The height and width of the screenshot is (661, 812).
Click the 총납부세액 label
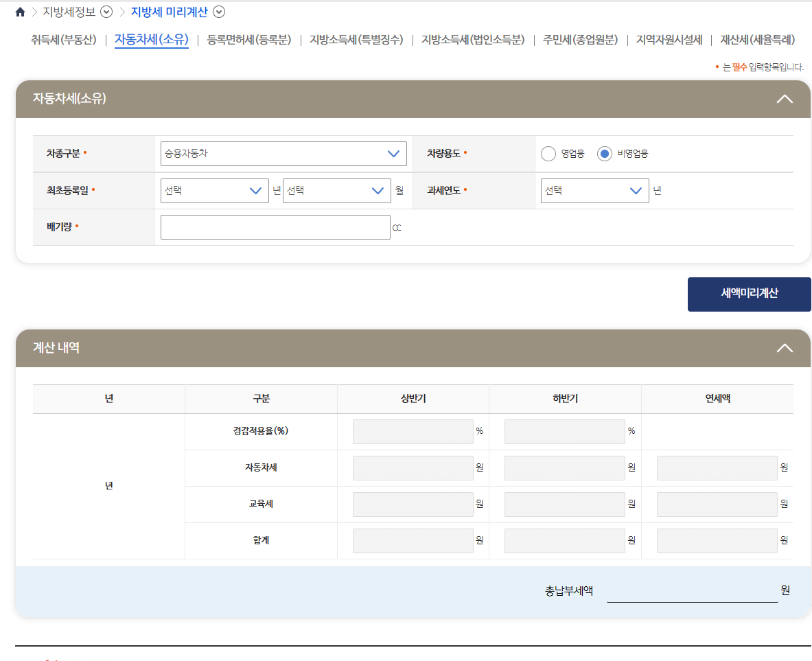(568, 591)
